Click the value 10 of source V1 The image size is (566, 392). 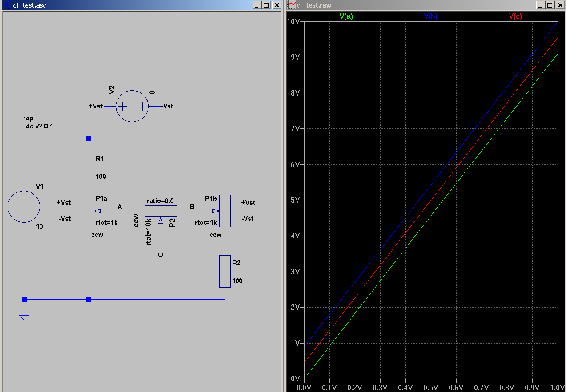pos(40,227)
